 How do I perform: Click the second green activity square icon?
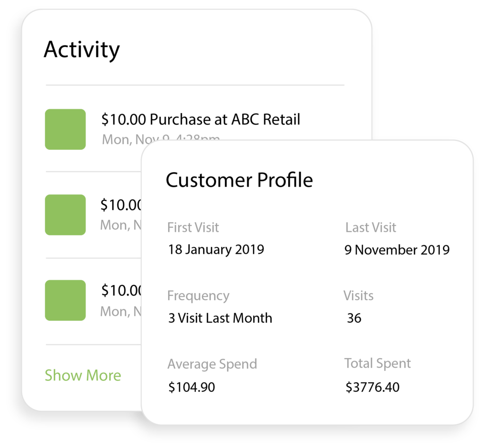[x=65, y=215]
